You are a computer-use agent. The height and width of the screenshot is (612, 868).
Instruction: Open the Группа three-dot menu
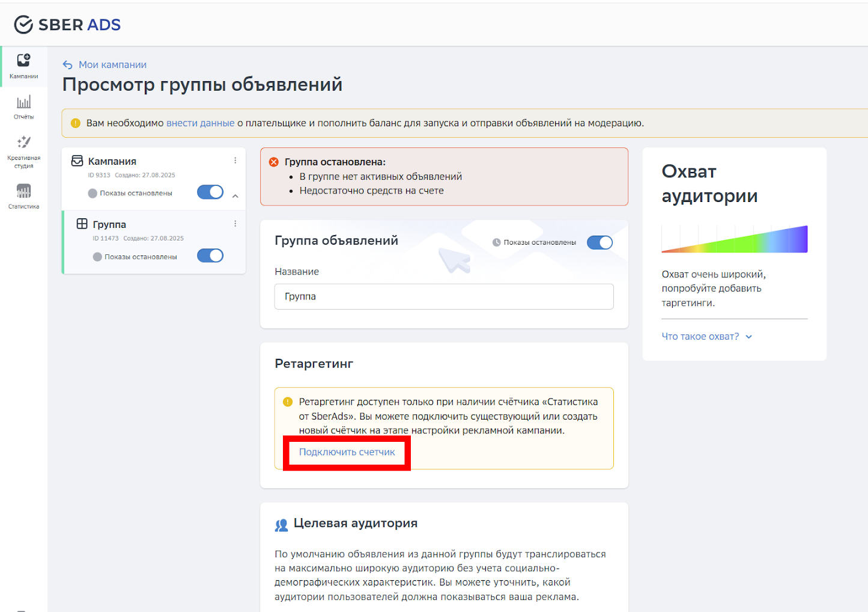tap(235, 223)
